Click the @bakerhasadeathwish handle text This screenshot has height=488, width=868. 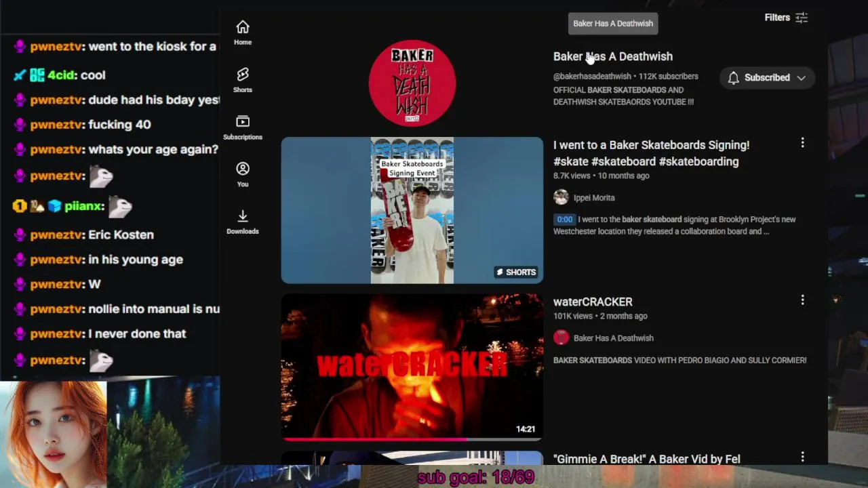click(592, 77)
